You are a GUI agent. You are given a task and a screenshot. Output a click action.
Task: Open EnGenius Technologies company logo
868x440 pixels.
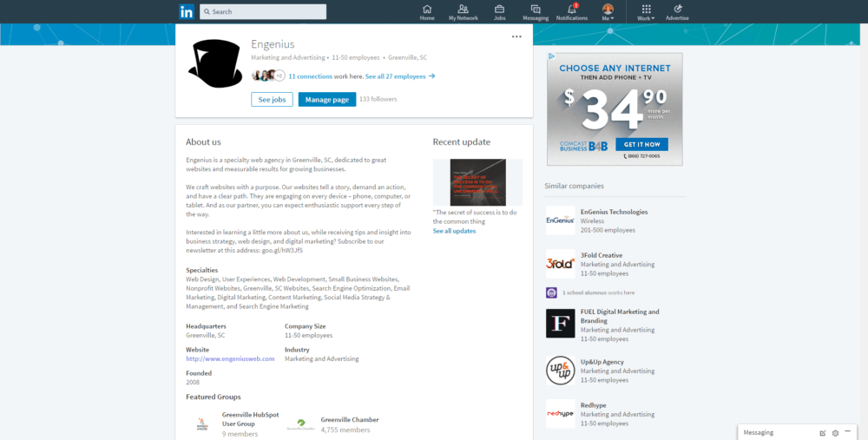[x=560, y=220]
